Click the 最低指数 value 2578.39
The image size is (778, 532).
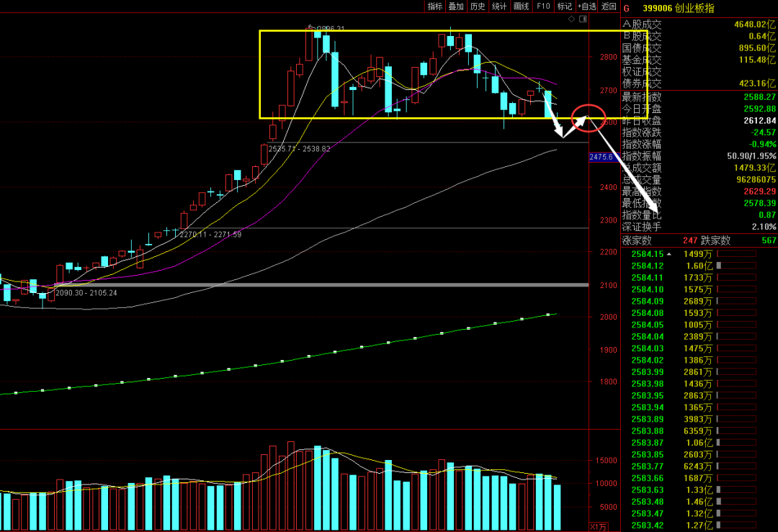click(x=760, y=203)
